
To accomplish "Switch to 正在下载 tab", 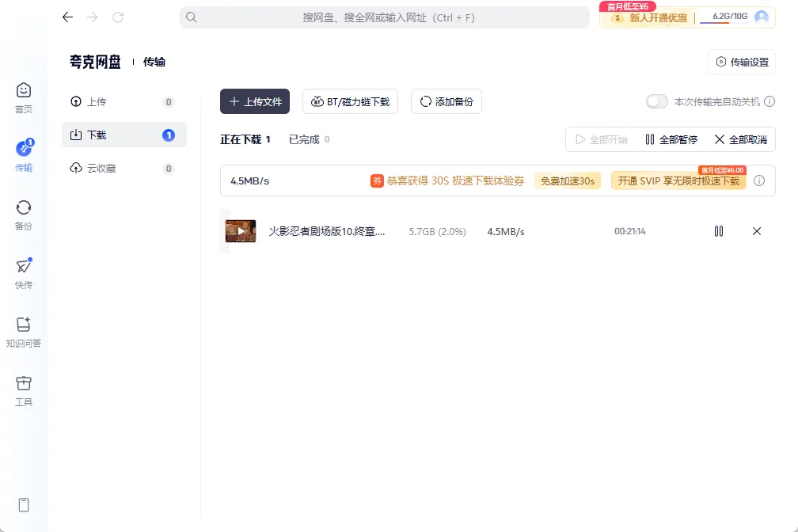I will (245, 139).
